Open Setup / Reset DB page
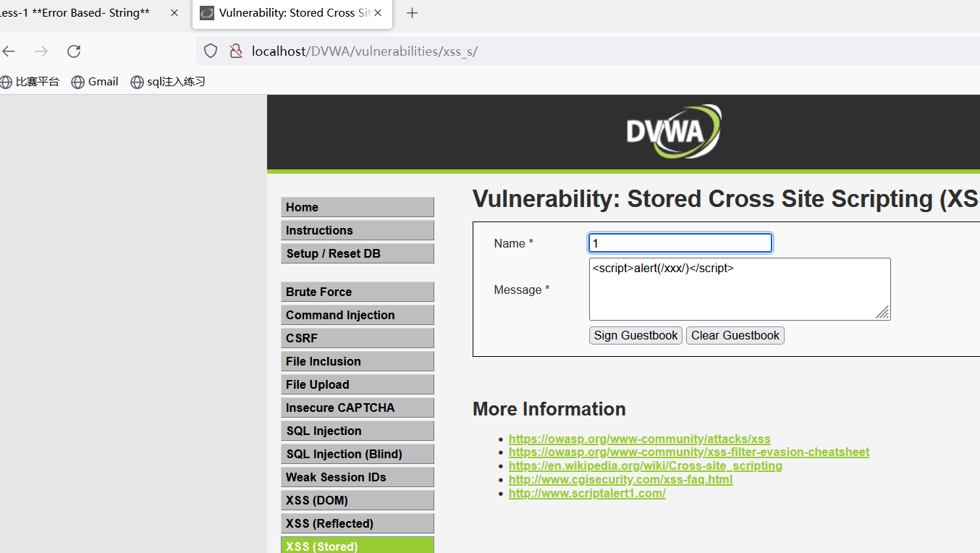This screenshot has height=553, width=980. tap(358, 253)
